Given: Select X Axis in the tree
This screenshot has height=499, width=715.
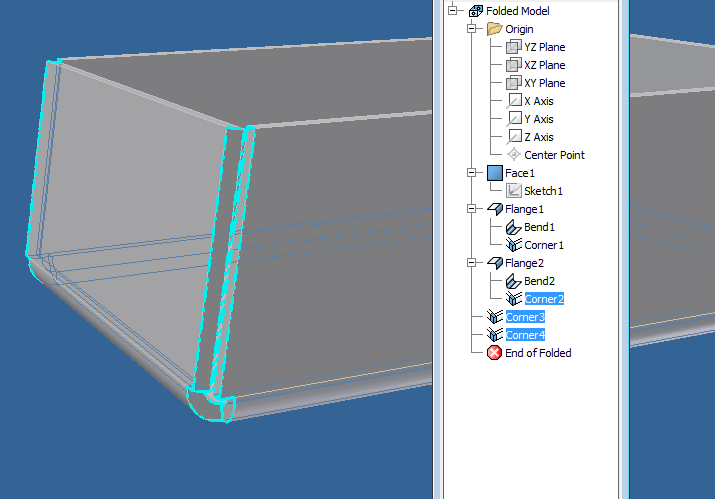Looking at the screenshot, I should tap(539, 101).
